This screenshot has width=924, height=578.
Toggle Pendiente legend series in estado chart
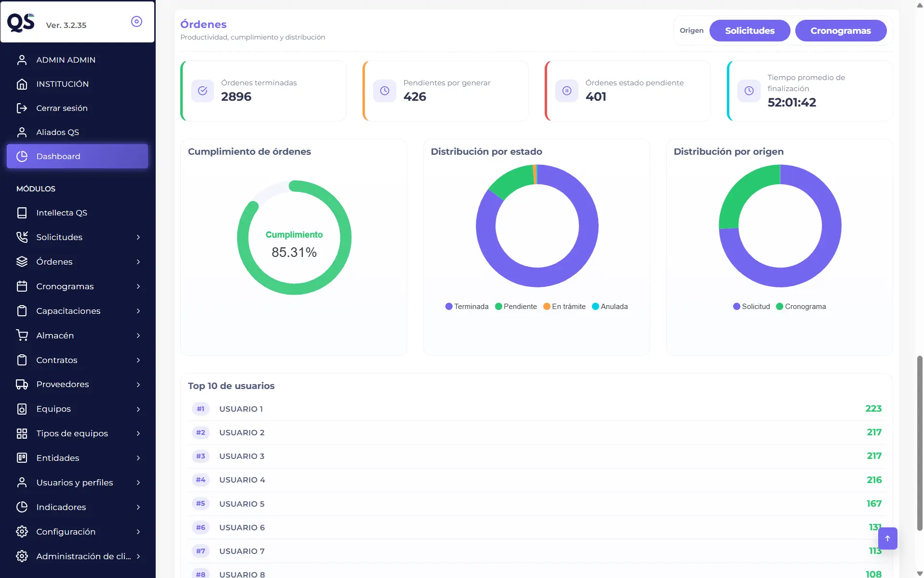pyautogui.click(x=516, y=307)
